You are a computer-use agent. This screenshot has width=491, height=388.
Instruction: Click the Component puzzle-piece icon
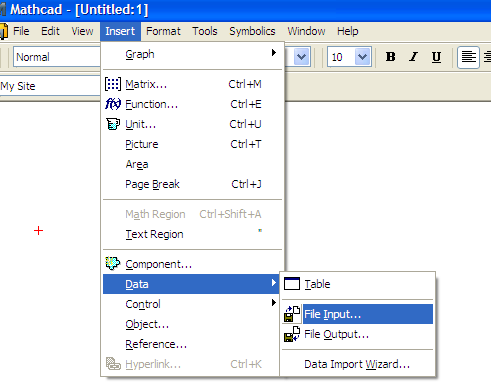point(113,263)
